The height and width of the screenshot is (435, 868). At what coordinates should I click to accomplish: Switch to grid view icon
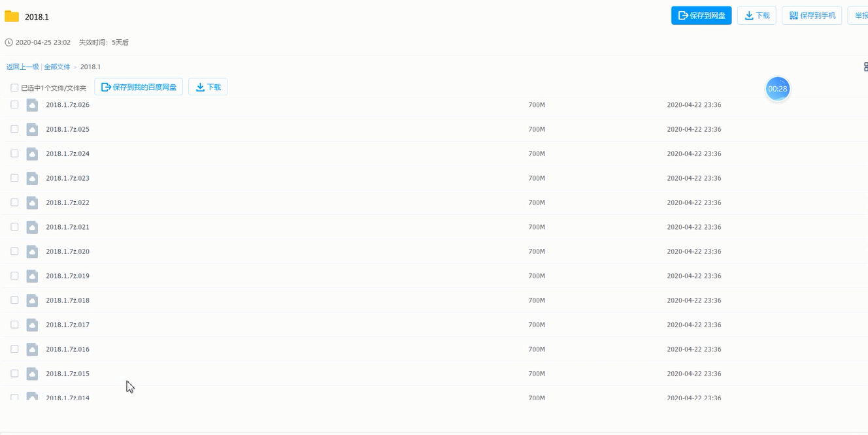coord(865,67)
